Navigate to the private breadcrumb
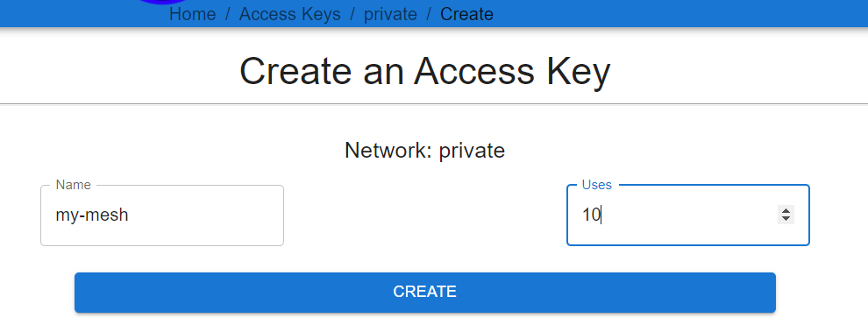This screenshot has height=332, width=868. (390, 14)
